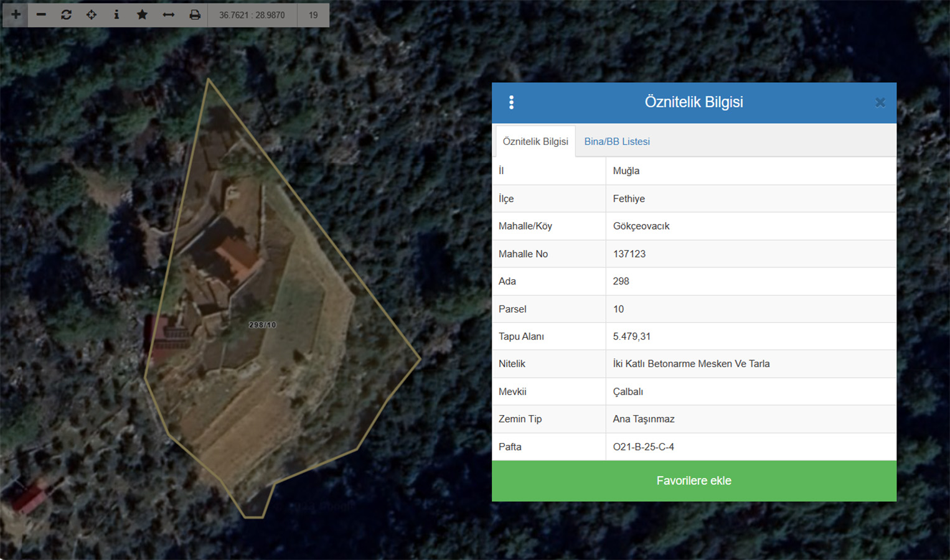Screen dimensions: 950x560
Task: Select the measure distance arrow tool
Action: pos(168,14)
